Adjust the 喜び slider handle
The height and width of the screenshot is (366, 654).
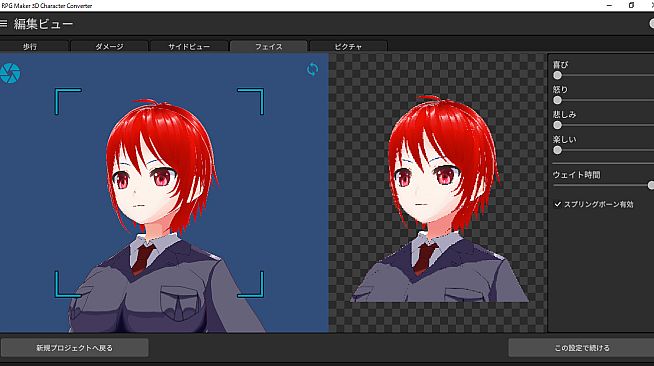[x=557, y=75]
